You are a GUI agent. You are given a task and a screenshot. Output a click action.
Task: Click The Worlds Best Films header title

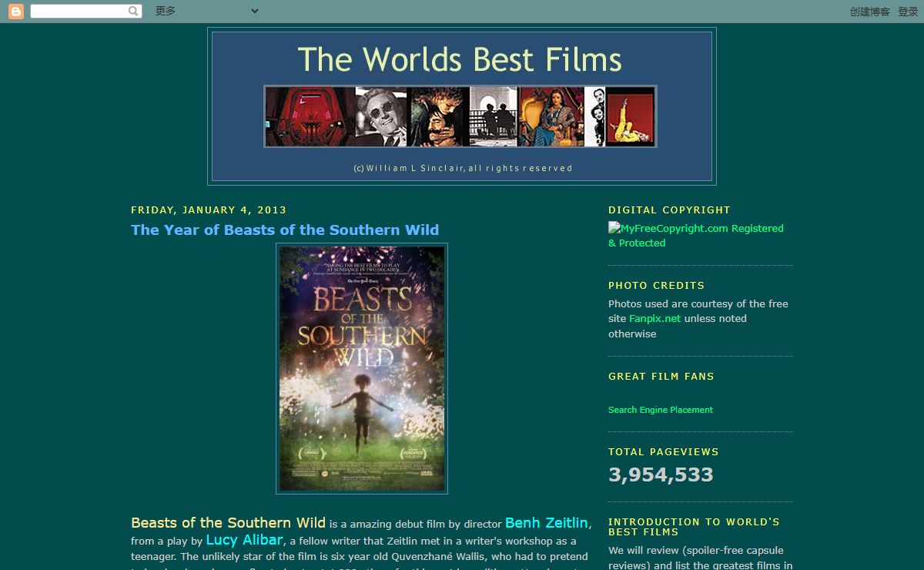pos(460,59)
